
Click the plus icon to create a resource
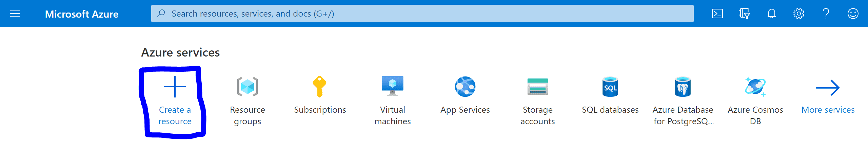click(x=175, y=87)
